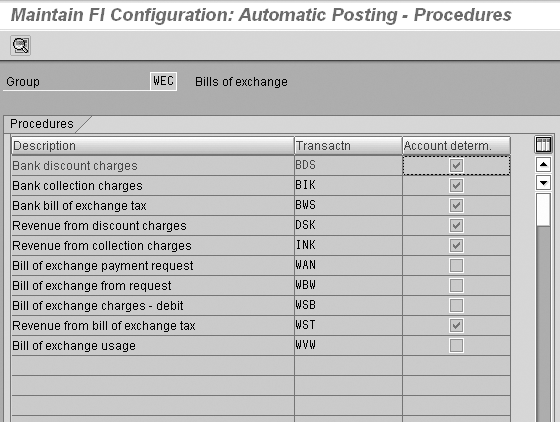Click the magnifier details icon in toolbar
This screenshot has width=560, height=422.
(21, 45)
